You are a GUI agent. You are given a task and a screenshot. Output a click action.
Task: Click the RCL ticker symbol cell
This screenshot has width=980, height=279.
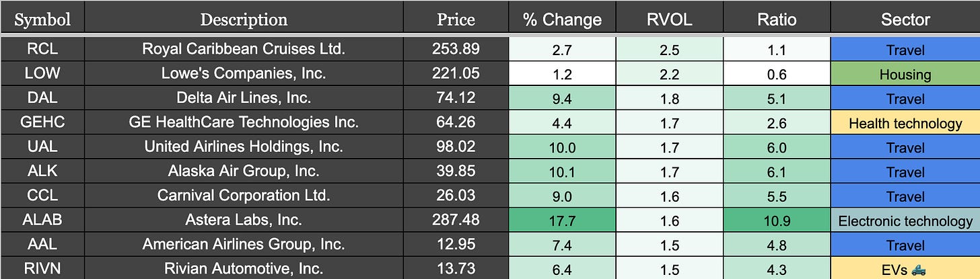(42, 50)
